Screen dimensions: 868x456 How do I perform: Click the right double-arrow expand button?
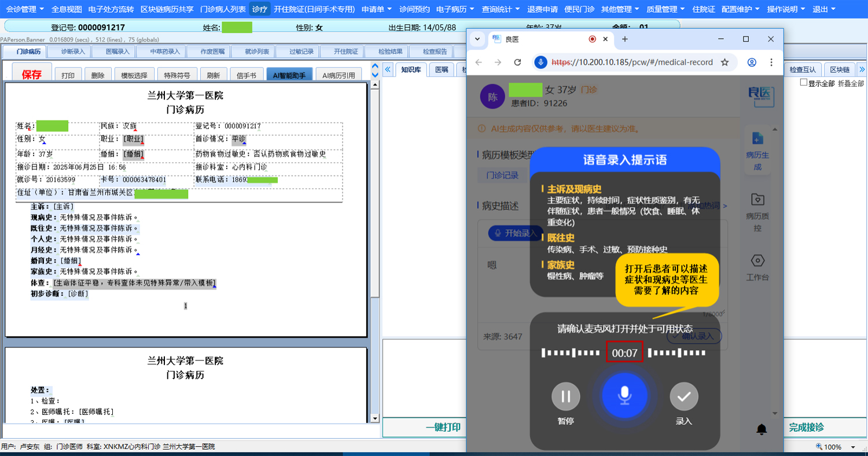[862, 69]
